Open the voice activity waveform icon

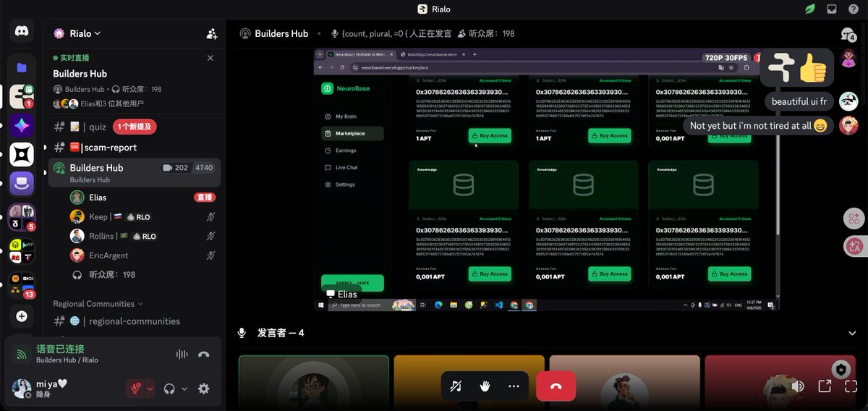(x=182, y=355)
